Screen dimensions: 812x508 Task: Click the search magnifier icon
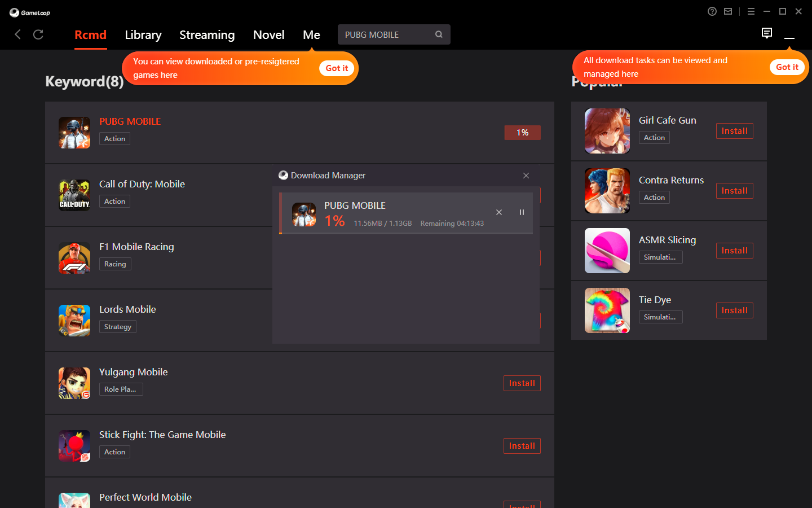(x=439, y=34)
